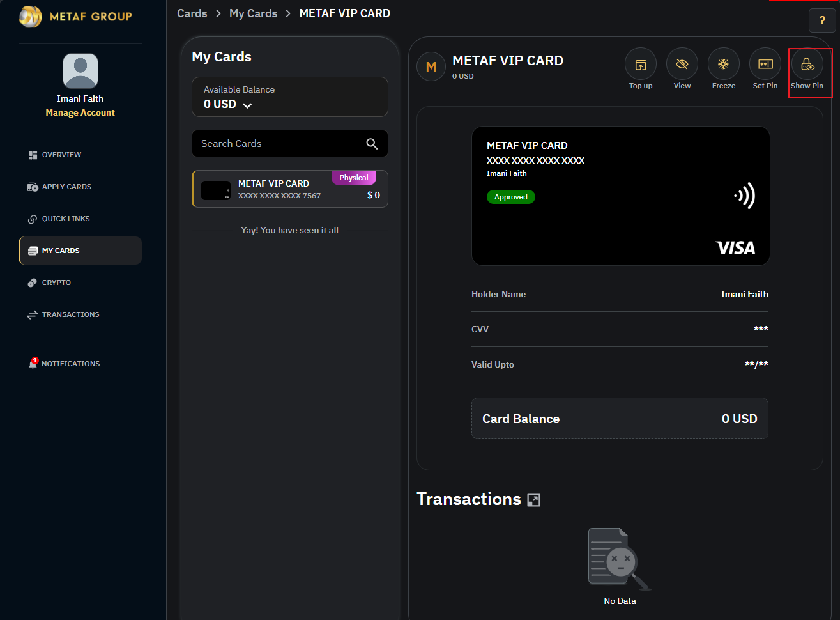Screen dimensions: 840x620
Task: Click the contactless symbol on card
Action: [x=745, y=196]
